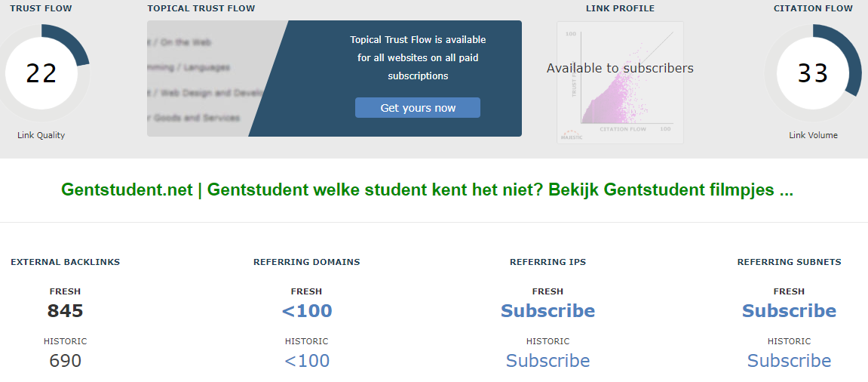Screen dimensions: 868x382
Task: Click historic Referring Subnets Subscribe link
Action: [789, 360]
